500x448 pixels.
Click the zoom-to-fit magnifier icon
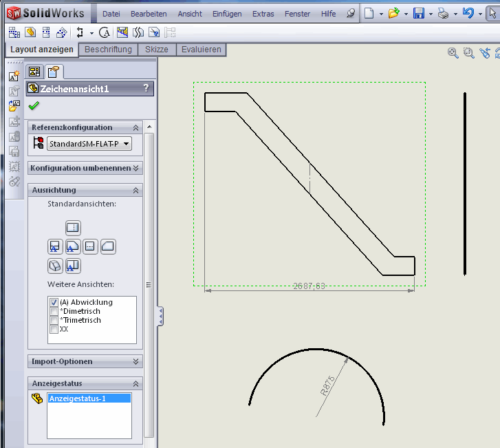[453, 53]
